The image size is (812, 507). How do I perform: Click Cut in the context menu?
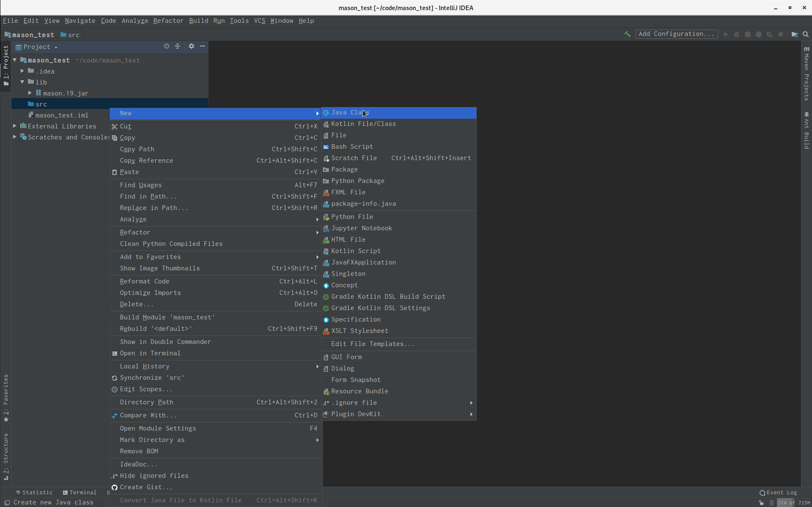tap(216, 126)
